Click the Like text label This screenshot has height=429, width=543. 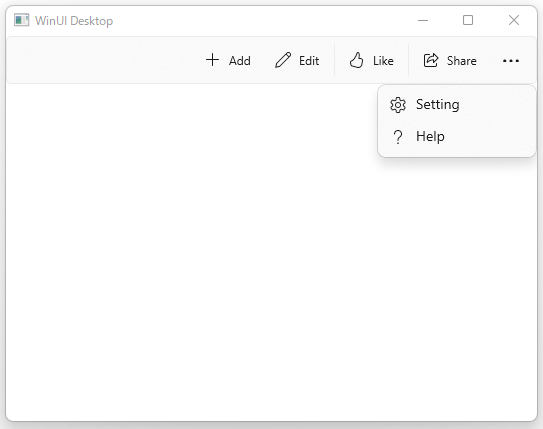tap(383, 61)
